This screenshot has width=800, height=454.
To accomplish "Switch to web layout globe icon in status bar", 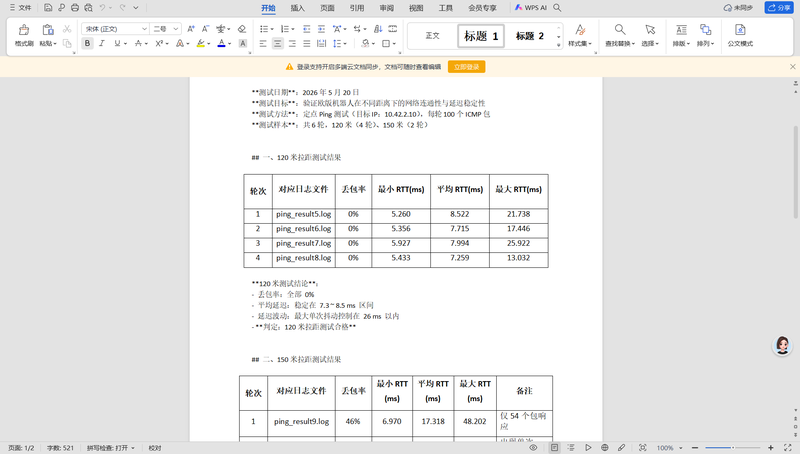I will point(605,448).
